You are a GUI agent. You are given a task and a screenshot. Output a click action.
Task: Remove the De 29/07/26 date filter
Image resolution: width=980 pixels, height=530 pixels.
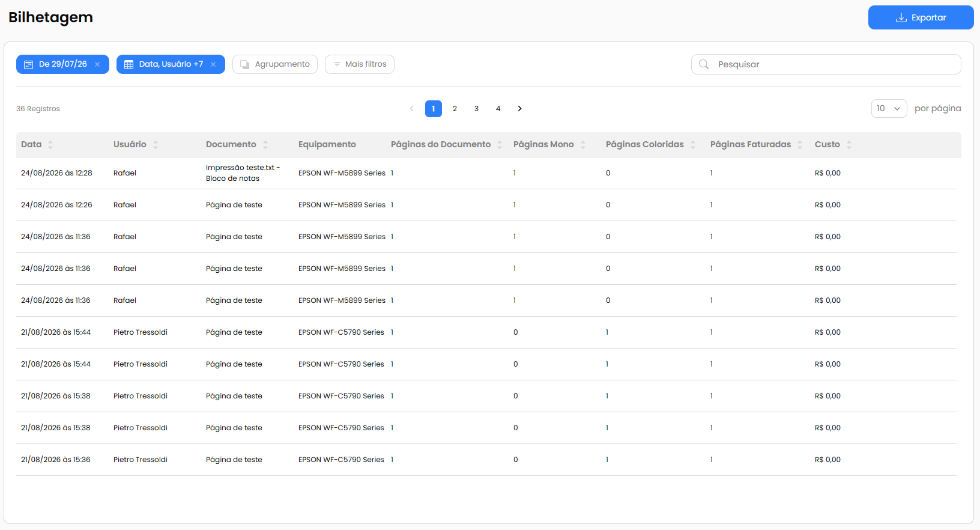point(97,64)
